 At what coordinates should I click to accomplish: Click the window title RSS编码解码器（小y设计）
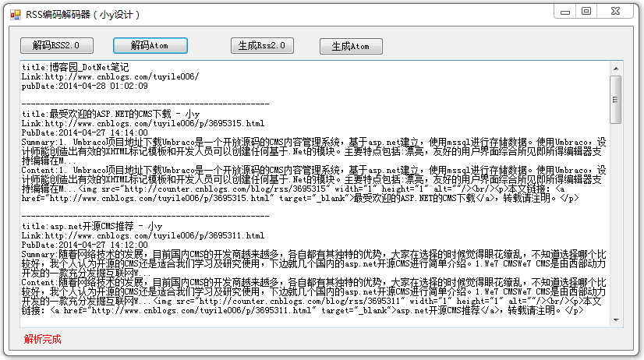pos(83,15)
